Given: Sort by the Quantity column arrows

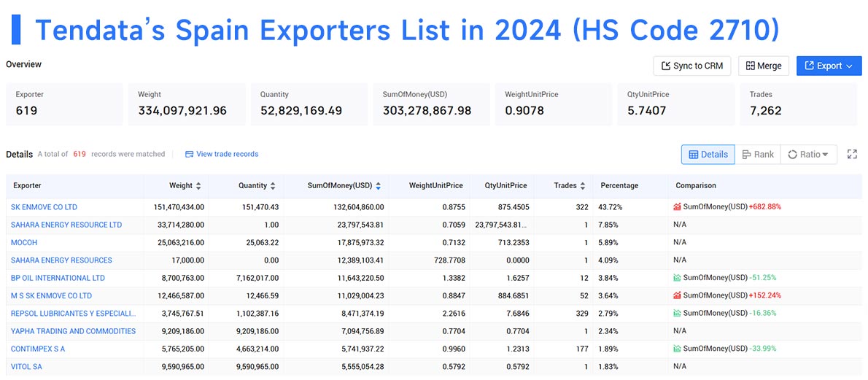Looking at the screenshot, I should point(273,186).
